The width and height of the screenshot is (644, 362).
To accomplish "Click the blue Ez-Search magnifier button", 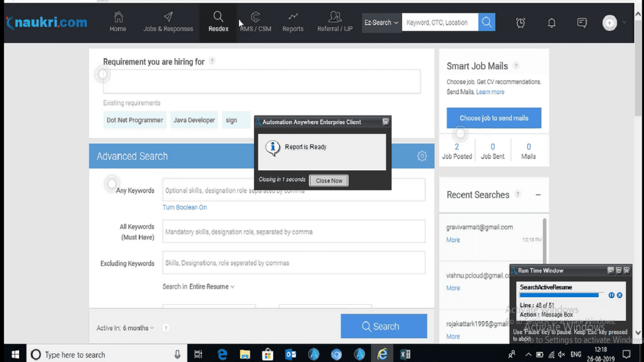I will pyautogui.click(x=487, y=22).
